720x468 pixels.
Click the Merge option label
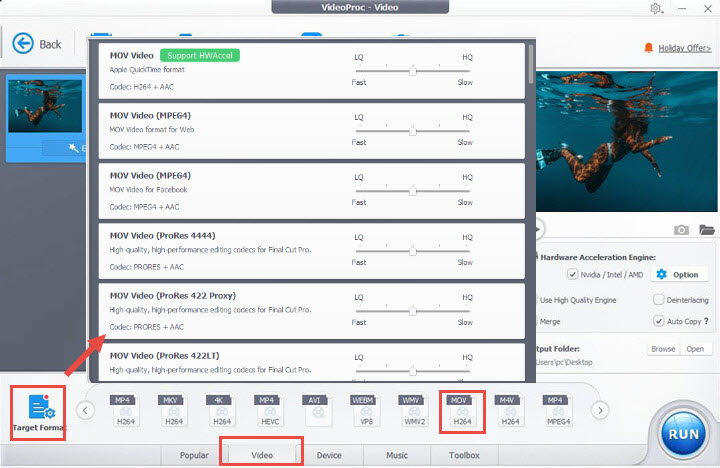(550, 321)
